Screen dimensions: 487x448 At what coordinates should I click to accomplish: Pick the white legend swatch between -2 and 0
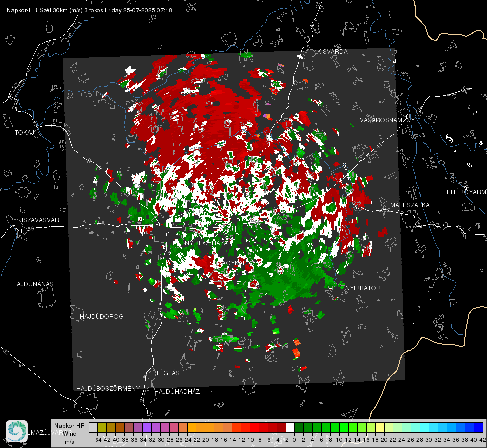[x=290, y=428]
